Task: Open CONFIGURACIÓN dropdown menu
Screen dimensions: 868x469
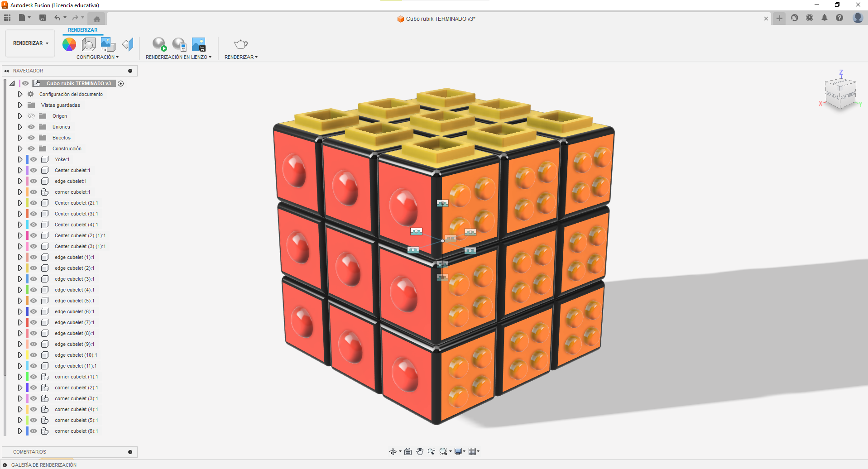Action: (x=97, y=57)
